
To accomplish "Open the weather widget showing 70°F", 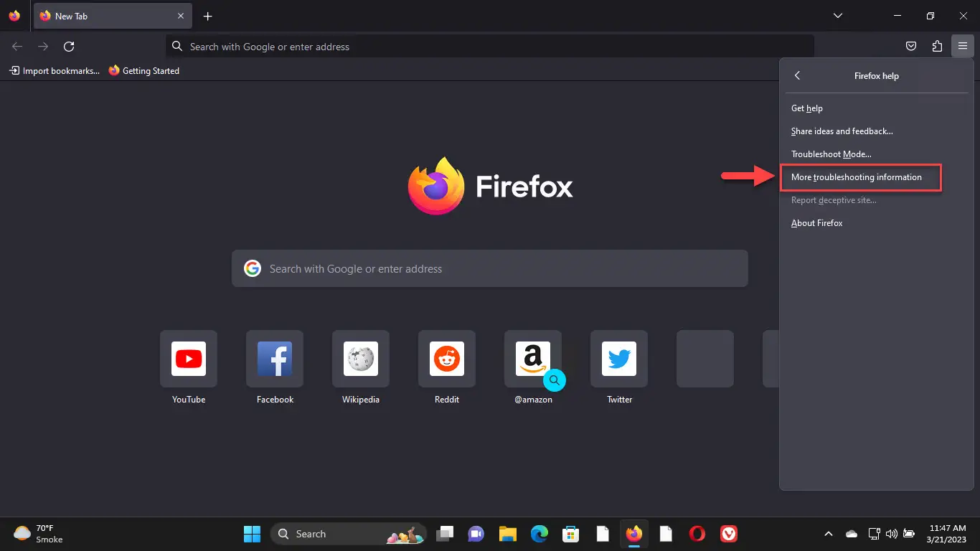I will pos(39,534).
